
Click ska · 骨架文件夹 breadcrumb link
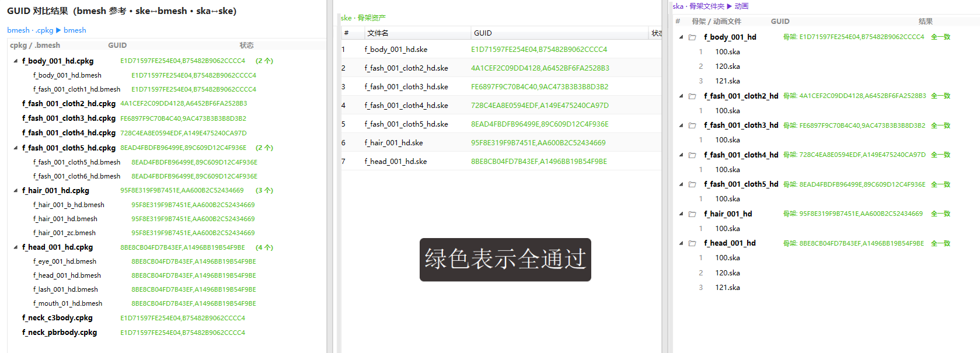(698, 6)
